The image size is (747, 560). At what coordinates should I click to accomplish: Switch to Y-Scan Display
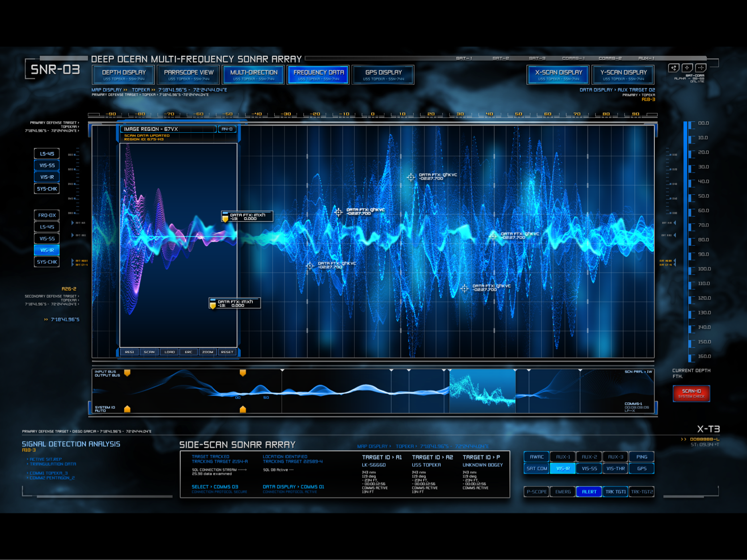623,75
